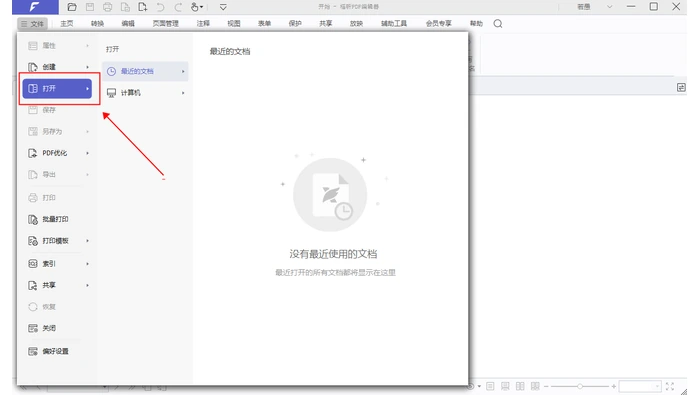700x395 pixels.
Task: Click the Save floppy icon in quick toolbar
Action: 90,7
